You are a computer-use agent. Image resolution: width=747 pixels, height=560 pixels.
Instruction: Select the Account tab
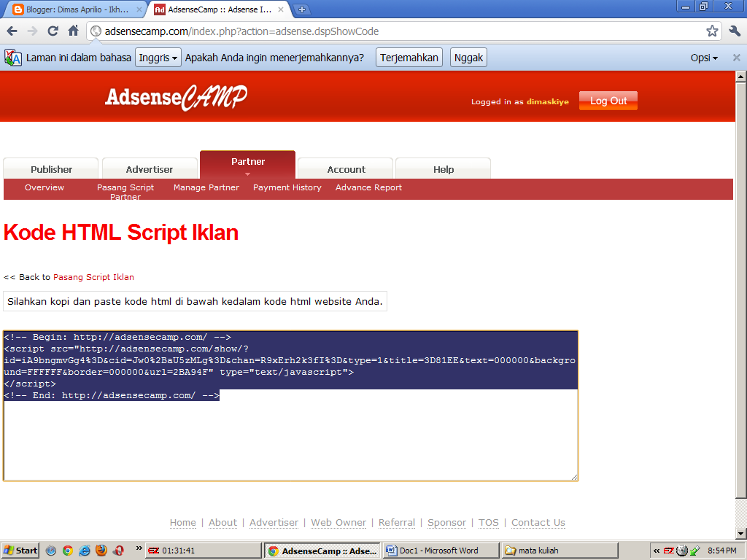click(346, 169)
